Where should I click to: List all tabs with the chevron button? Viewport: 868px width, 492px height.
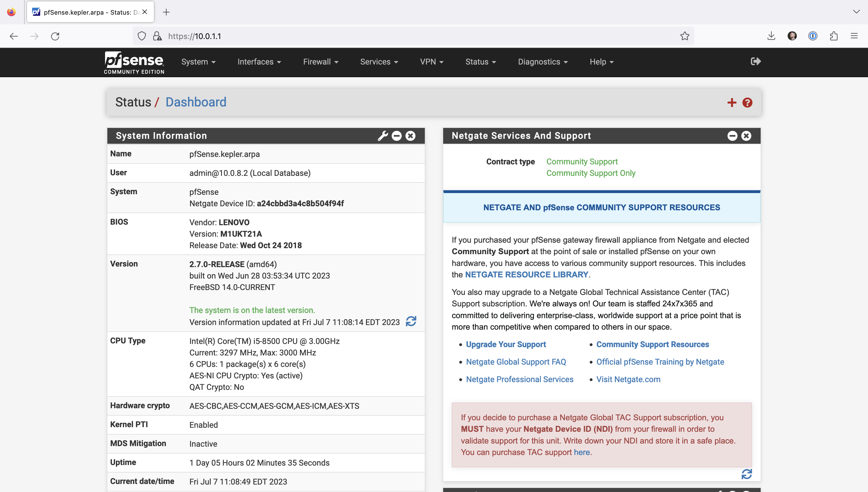(x=856, y=12)
